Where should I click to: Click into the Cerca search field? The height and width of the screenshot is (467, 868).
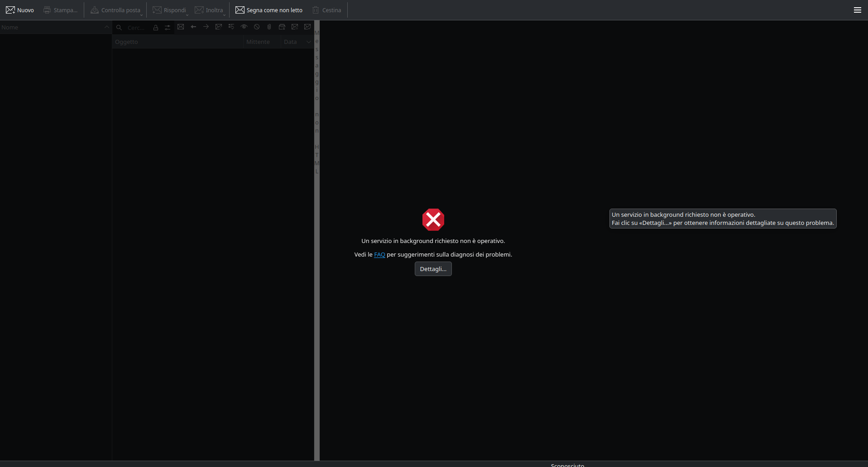click(136, 28)
